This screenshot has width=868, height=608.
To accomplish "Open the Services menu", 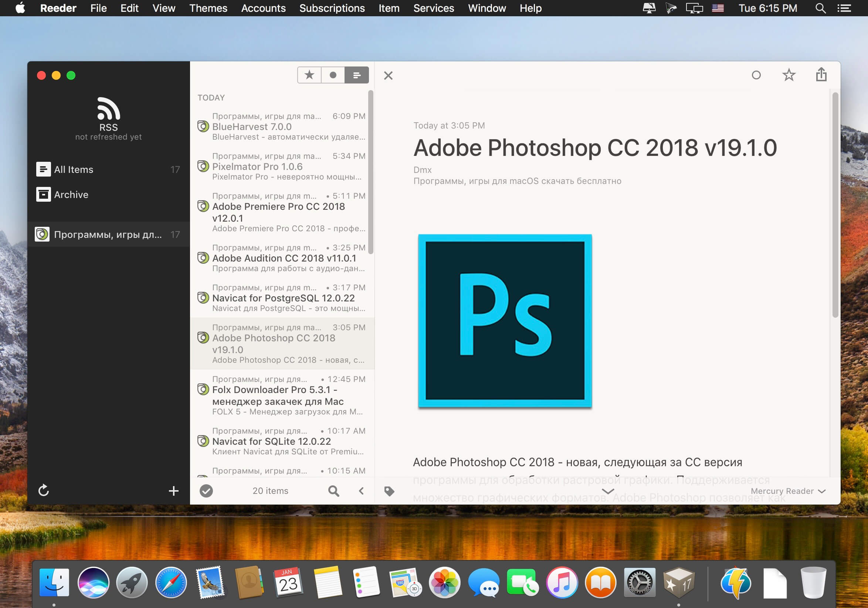I will point(434,8).
